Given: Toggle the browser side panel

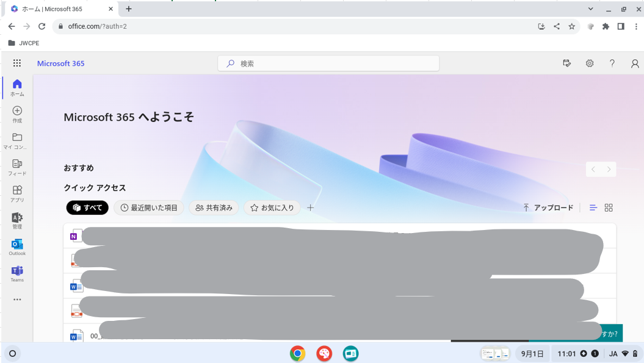Looking at the screenshot, I should click(x=621, y=26).
